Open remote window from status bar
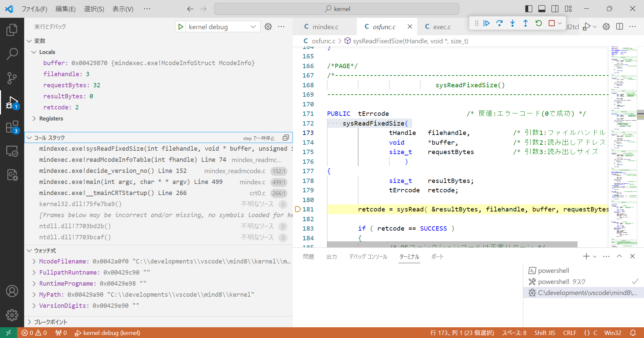The height and width of the screenshot is (338, 644). pos(9,333)
